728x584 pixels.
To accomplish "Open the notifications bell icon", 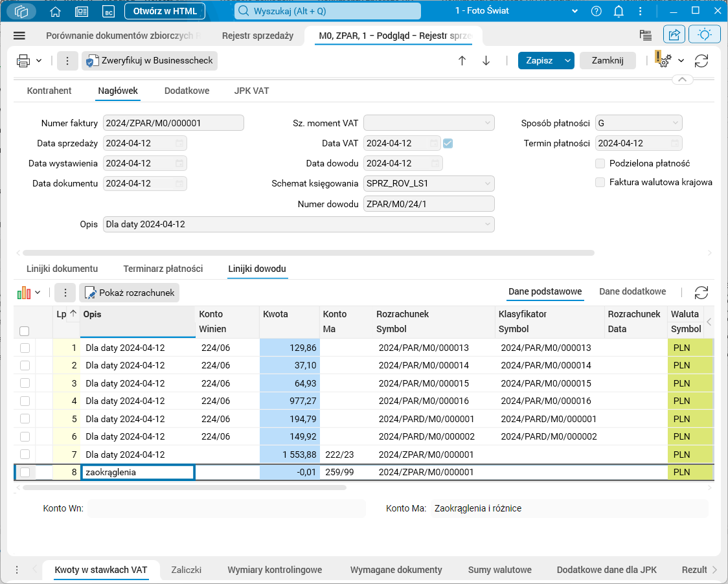I will pos(619,11).
